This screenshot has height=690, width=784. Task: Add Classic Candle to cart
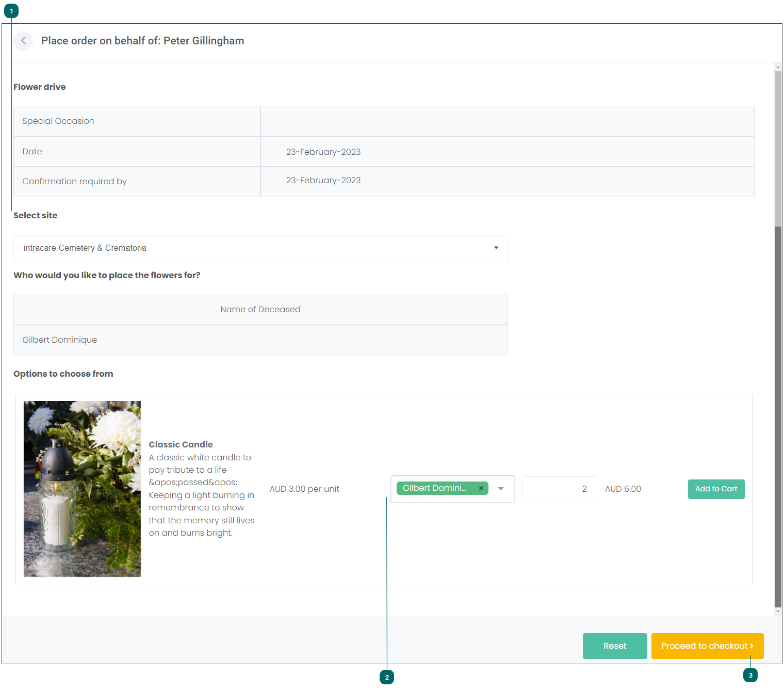716,489
